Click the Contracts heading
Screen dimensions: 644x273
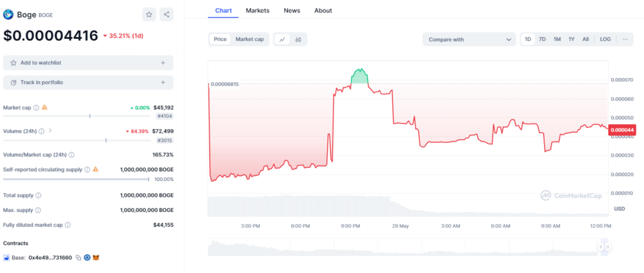click(16, 243)
